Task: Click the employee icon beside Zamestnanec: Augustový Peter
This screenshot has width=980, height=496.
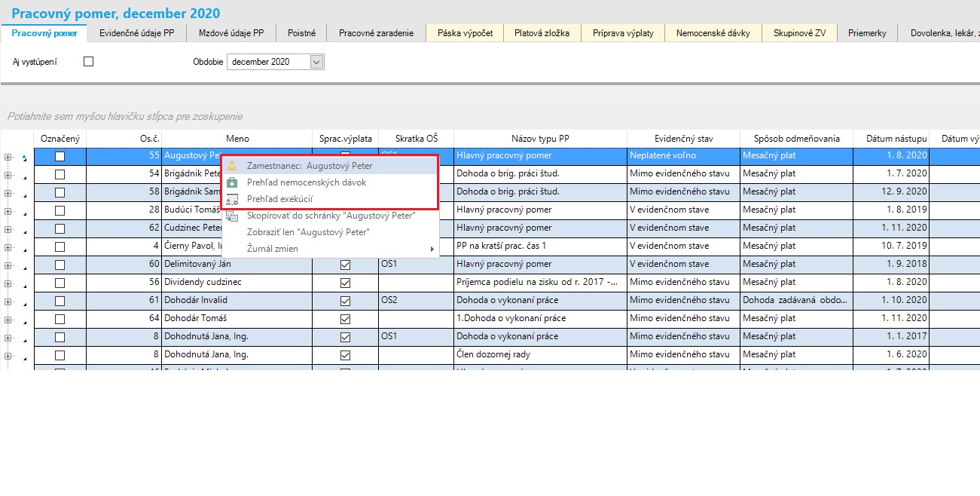Action: (233, 166)
